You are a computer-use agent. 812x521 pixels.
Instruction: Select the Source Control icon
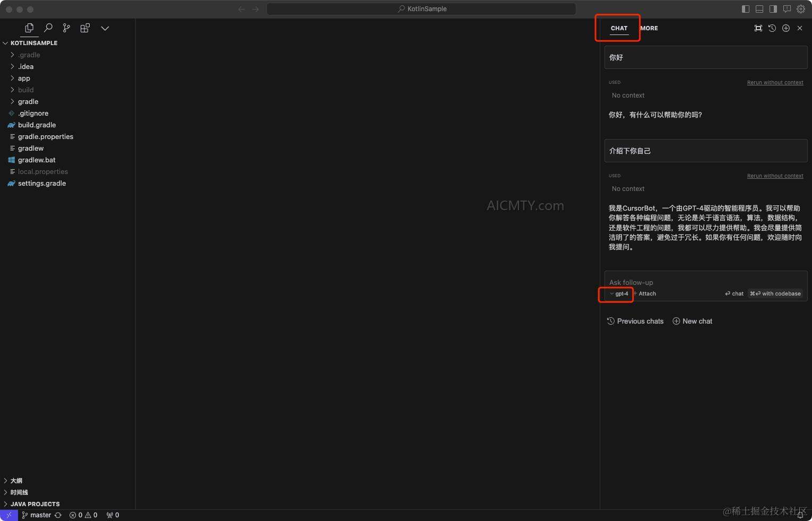66,28
